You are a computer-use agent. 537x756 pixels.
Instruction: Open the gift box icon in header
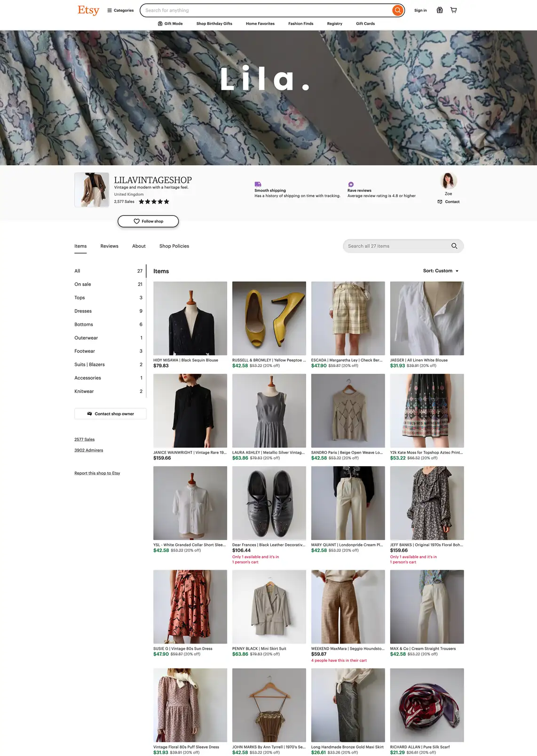pos(440,10)
